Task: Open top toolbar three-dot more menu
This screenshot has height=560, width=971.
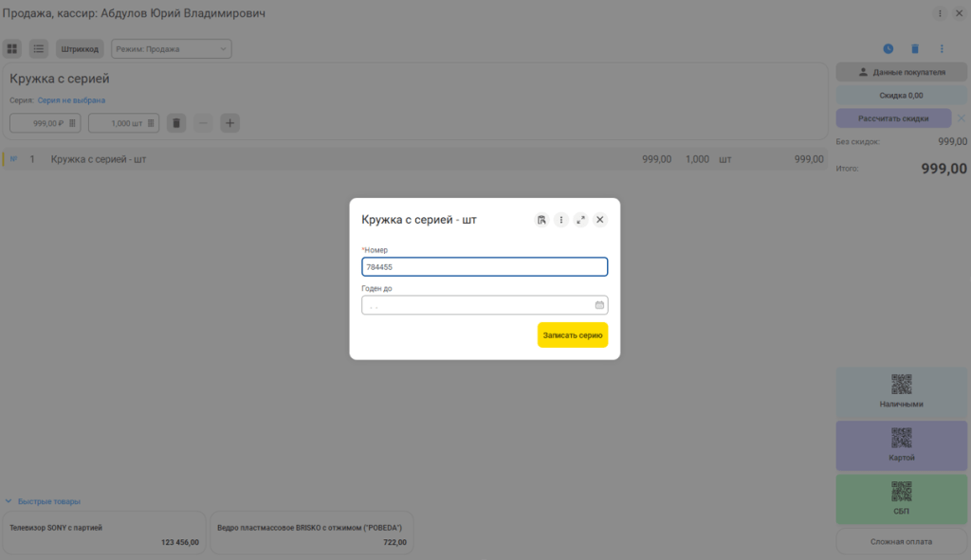Action: click(942, 49)
